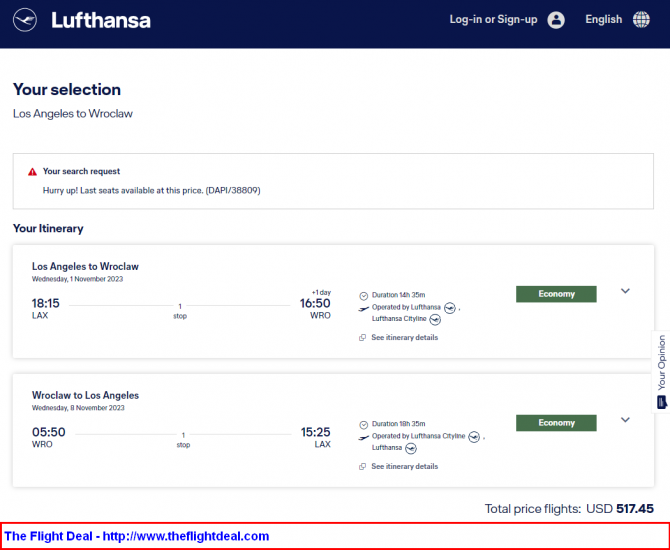Open See itinerary details for the outbound flight
The width and height of the screenshot is (670, 550).
pyautogui.click(x=404, y=338)
